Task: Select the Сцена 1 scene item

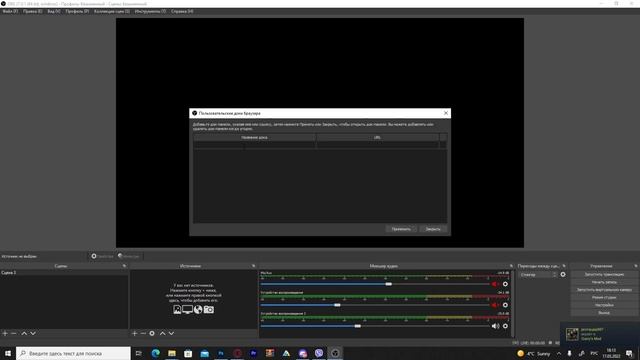Action: pyautogui.click(x=64, y=273)
